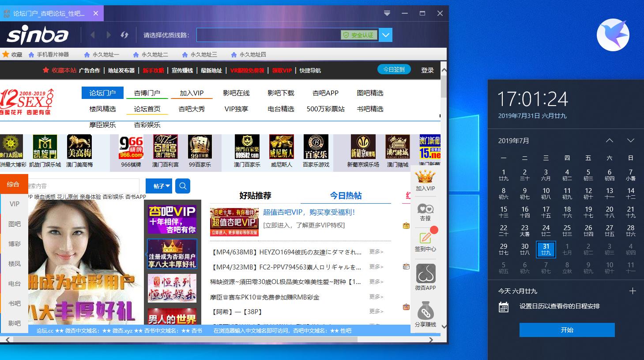The width and height of the screenshot is (644, 360).
Task: Switch to the 好贴推荐 tab
Action: click(255, 195)
